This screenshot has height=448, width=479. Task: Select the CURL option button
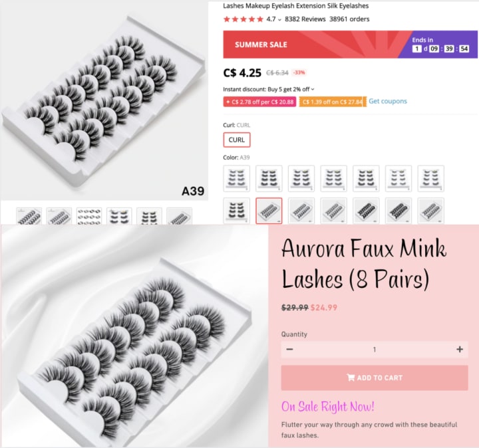coord(237,140)
